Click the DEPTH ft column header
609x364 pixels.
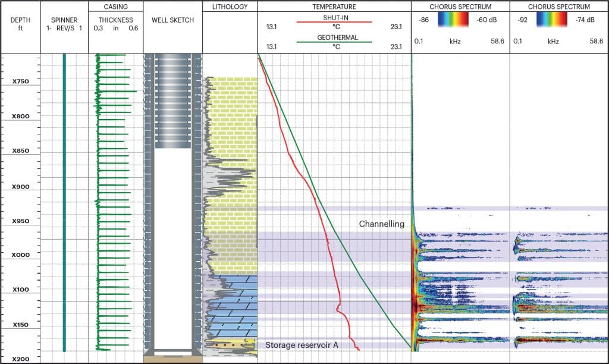click(20, 24)
